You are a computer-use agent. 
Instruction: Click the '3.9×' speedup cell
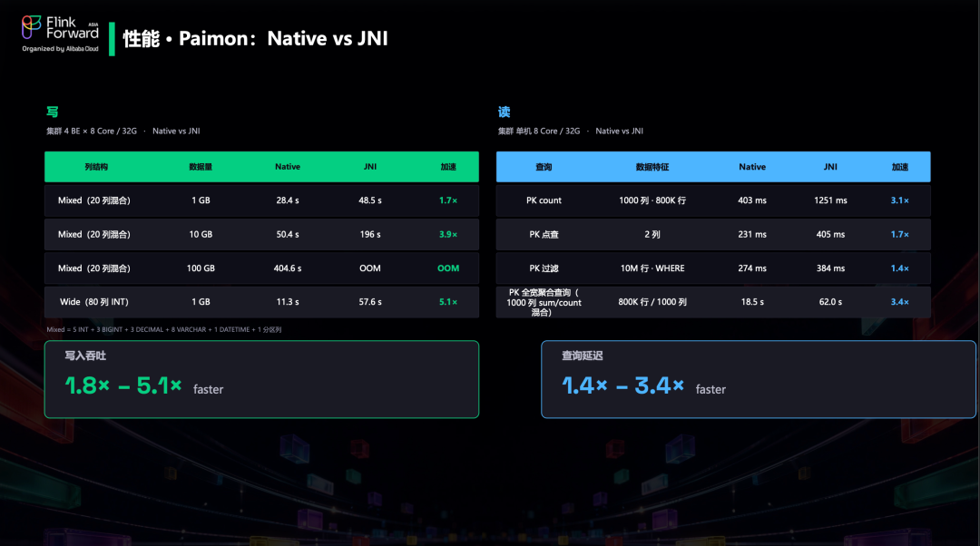[448, 234]
